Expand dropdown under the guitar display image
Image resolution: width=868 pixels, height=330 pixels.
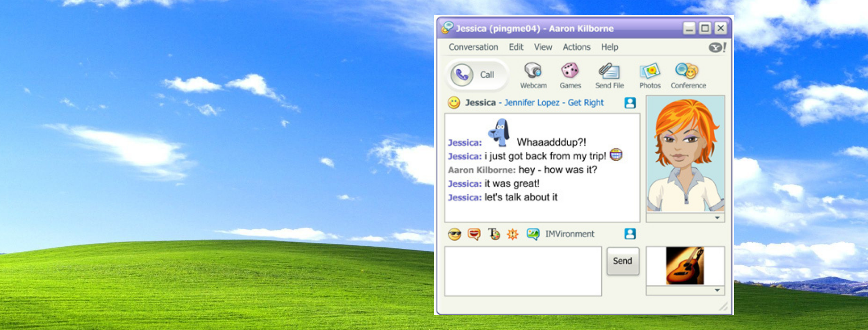(x=717, y=290)
